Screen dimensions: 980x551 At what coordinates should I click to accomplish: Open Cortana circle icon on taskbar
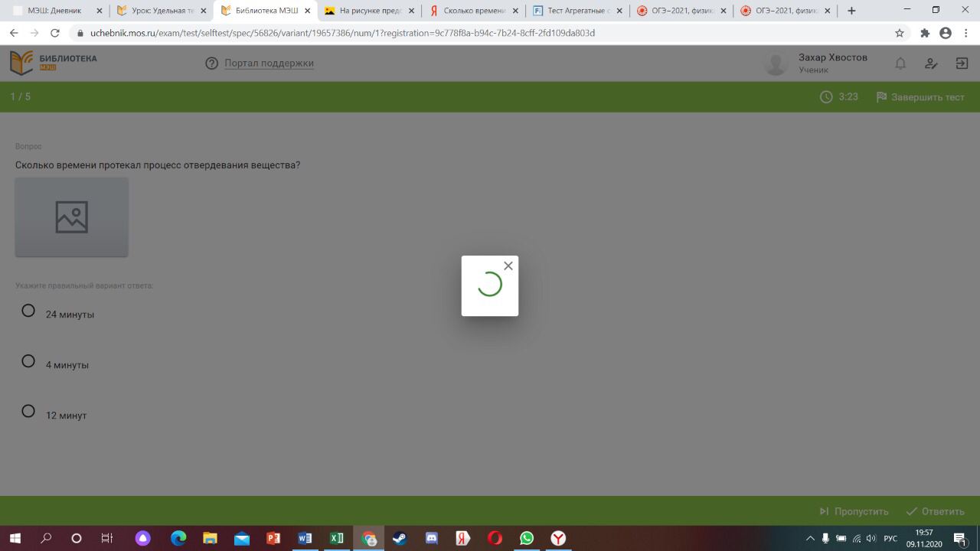76,538
